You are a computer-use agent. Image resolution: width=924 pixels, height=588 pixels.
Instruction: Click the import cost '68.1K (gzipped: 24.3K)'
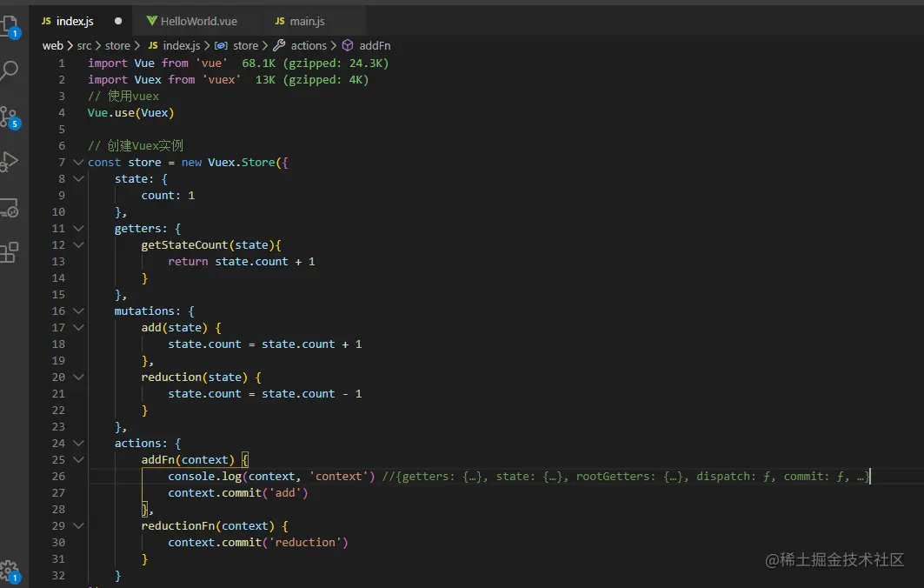pyautogui.click(x=316, y=63)
